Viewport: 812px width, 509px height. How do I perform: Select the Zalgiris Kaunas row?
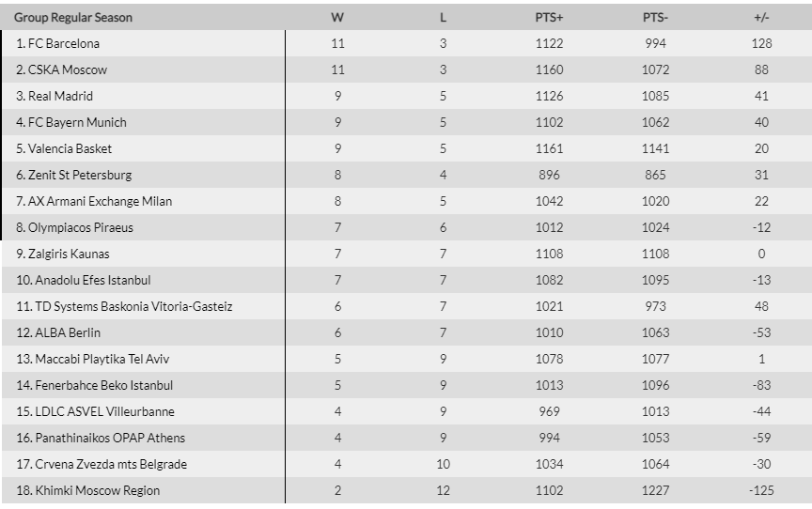point(406,254)
